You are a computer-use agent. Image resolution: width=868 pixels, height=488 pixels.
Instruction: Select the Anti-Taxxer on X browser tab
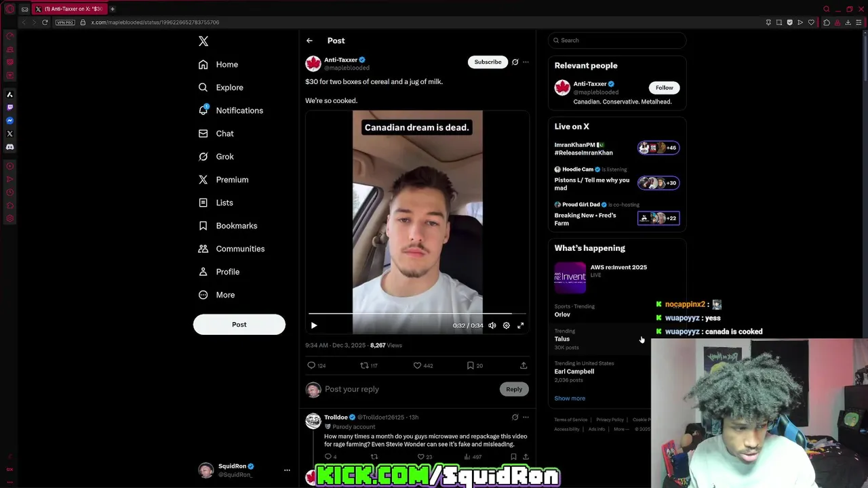click(x=70, y=9)
